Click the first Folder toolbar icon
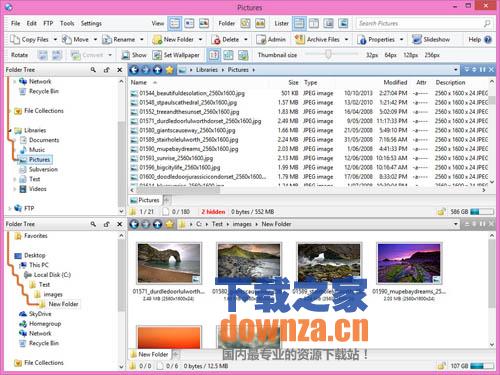The width and height of the screenshot is (500, 375). 245,23
